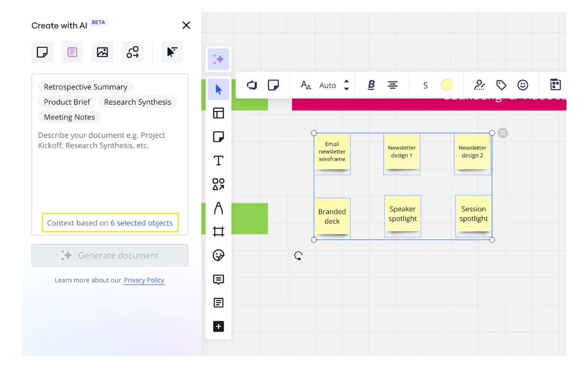Select the Comment tool

[x=219, y=279]
